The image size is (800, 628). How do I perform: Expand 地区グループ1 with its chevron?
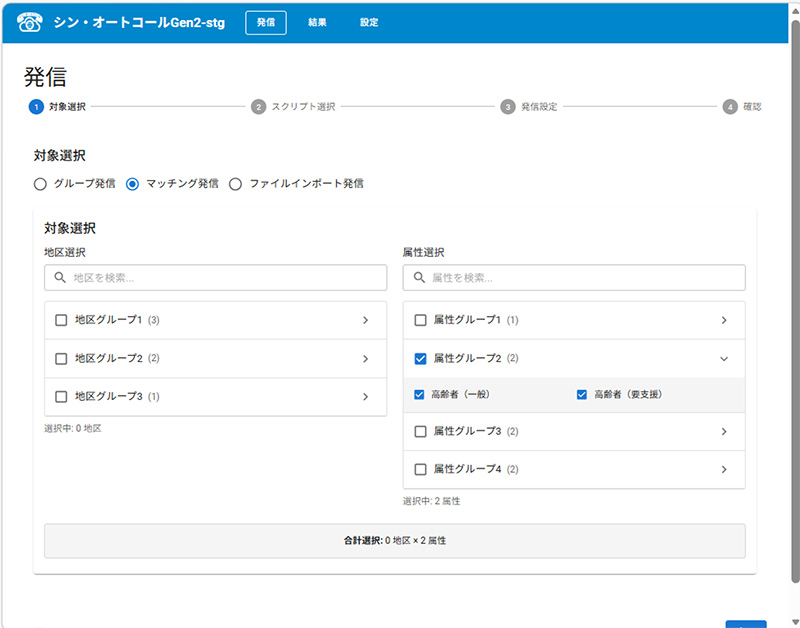(x=365, y=320)
